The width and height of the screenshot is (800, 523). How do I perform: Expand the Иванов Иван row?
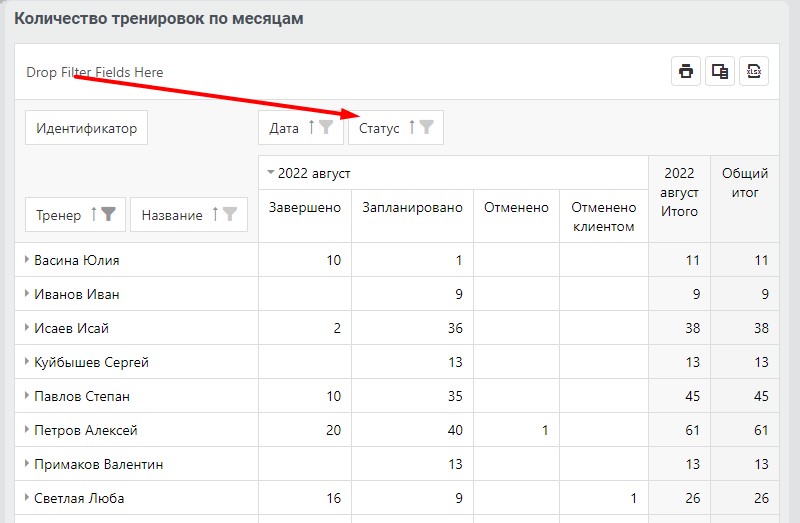pyautogui.click(x=27, y=293)
